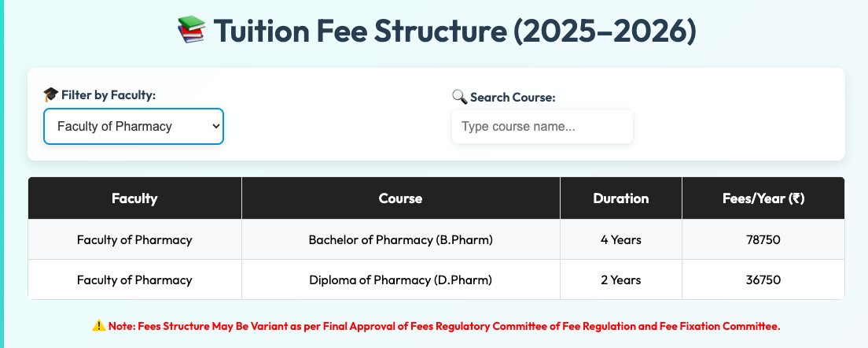Click the Fees/Year column header
This screenshot has height=348, width=868.
pyautogui.click(x=763, y=198)
